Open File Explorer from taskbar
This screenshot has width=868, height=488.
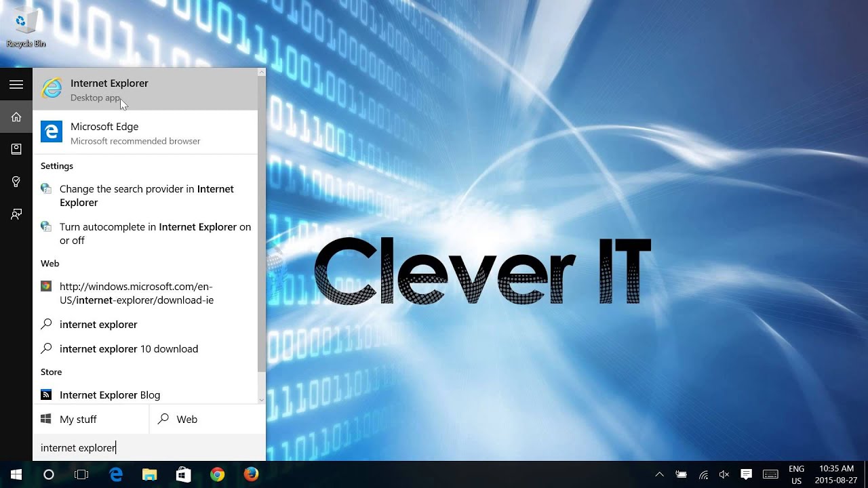pos(150,474)
